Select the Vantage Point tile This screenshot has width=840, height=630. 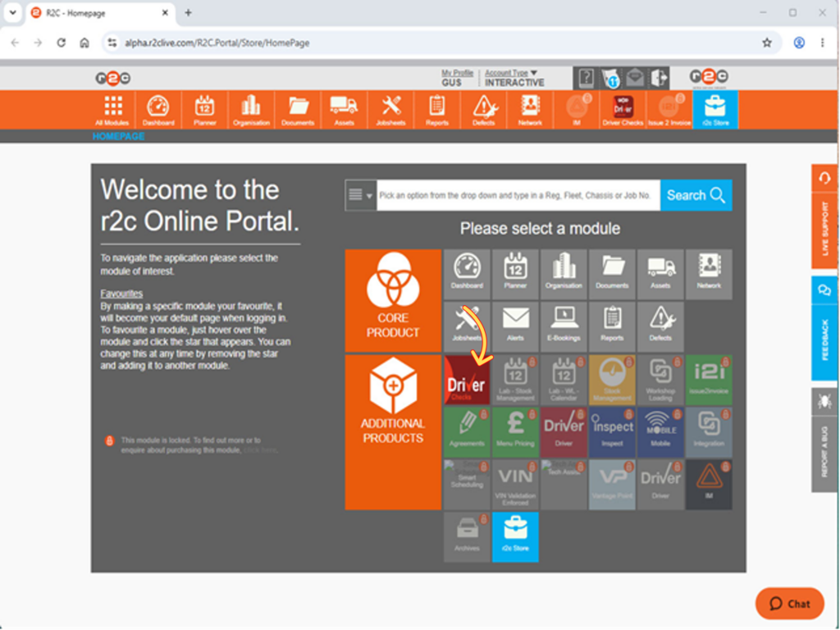(612, 484)
